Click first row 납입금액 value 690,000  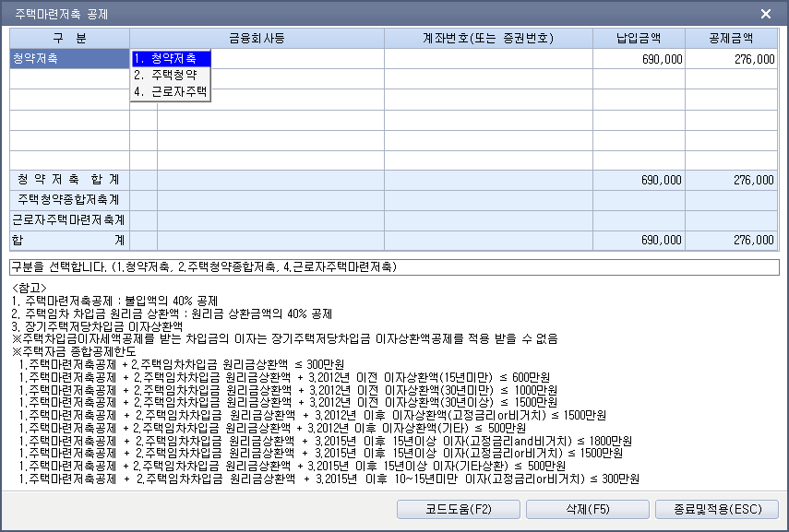point(640,59)
